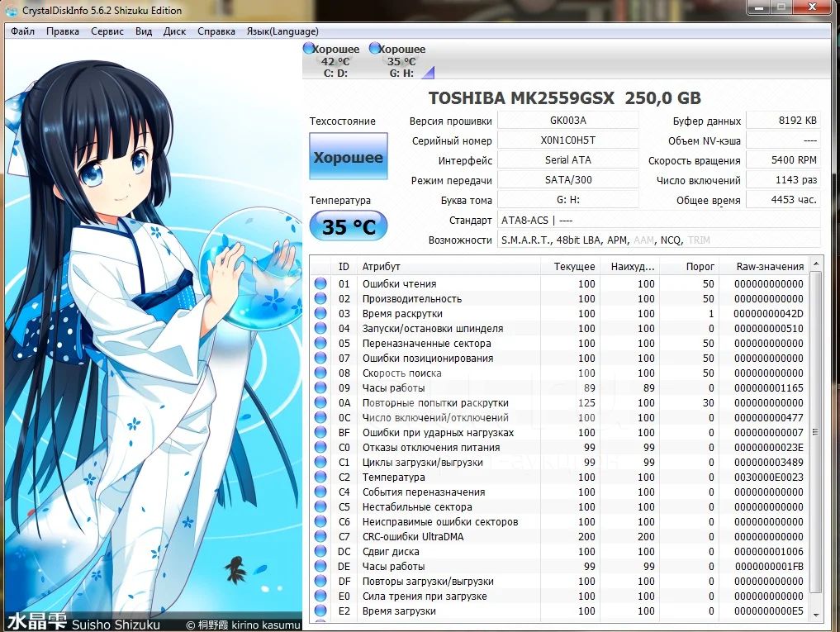Select the G: H: disk at 35 °C
840x632 pixels.
tap(399, 60)
